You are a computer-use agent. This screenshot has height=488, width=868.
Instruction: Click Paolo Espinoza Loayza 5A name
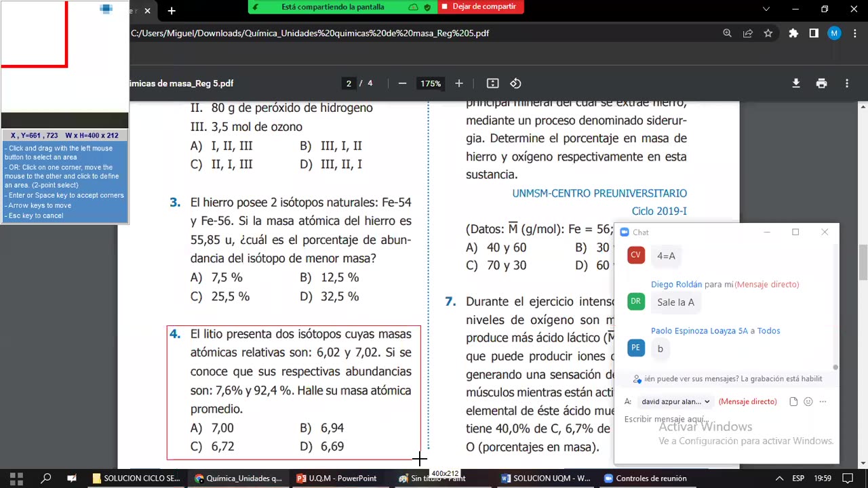[699, 331]
